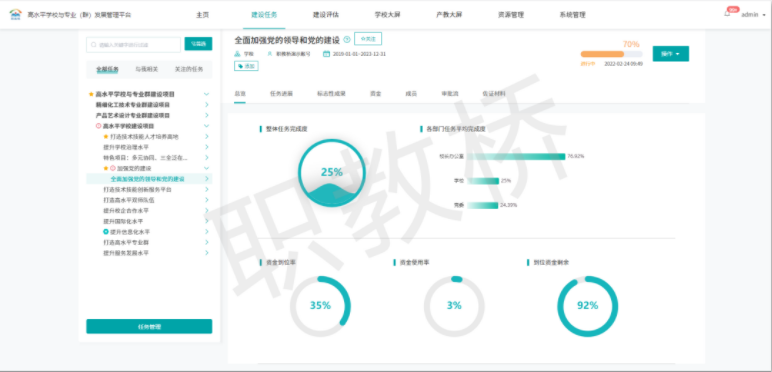Select the 佐证材料 tab
This screenshot has height=372, width=772.
coord(494,93)
